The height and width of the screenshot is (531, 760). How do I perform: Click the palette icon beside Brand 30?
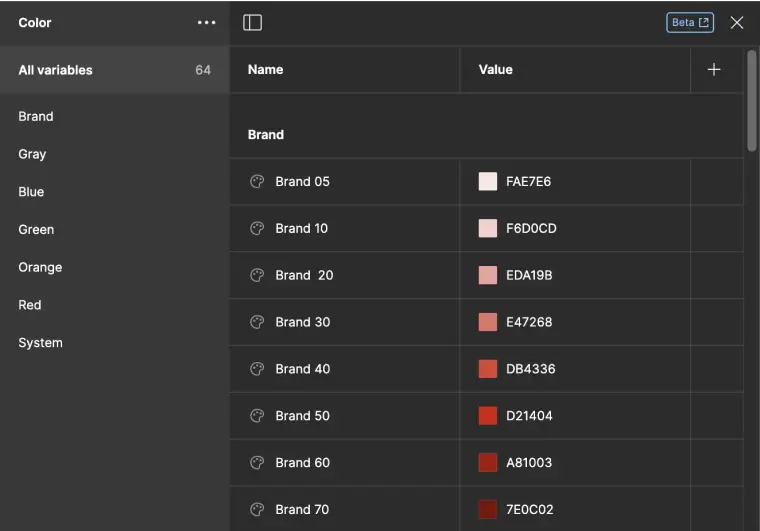tap(257, 322)
